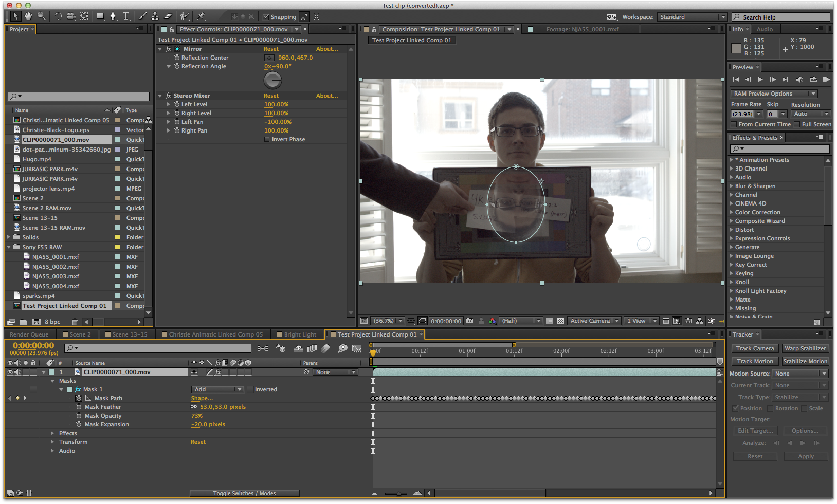The image size is (837, 504).
Task: Switch to the Scene 13-15 timeline tab
Action: click(x=130, y=334)
